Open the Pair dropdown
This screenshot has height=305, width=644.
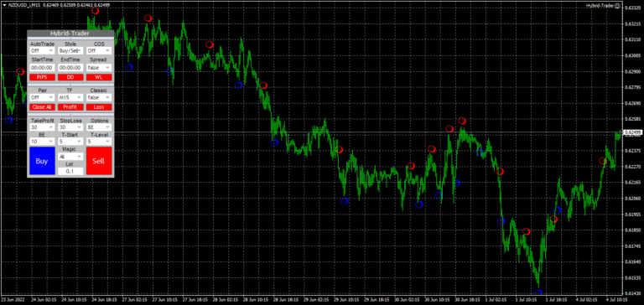click(x=42, y=97)
